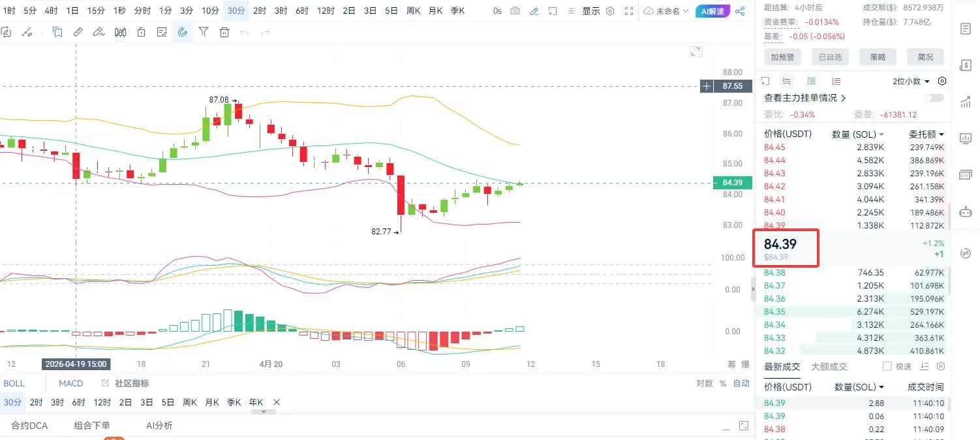Open 社区指标 community indicators
Screen dimensions: 980x440
click(125, 384)
